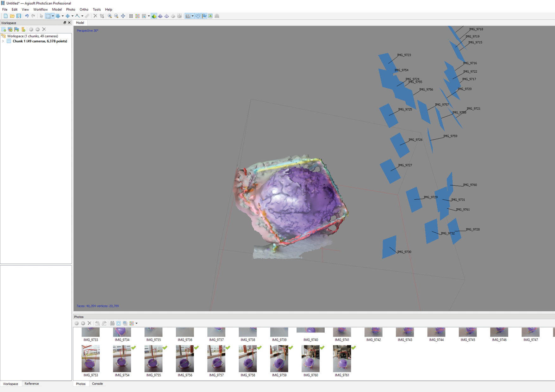Click the Undo arrow in toolbar
Screen dimensions: 555x392
coord(27,16)
